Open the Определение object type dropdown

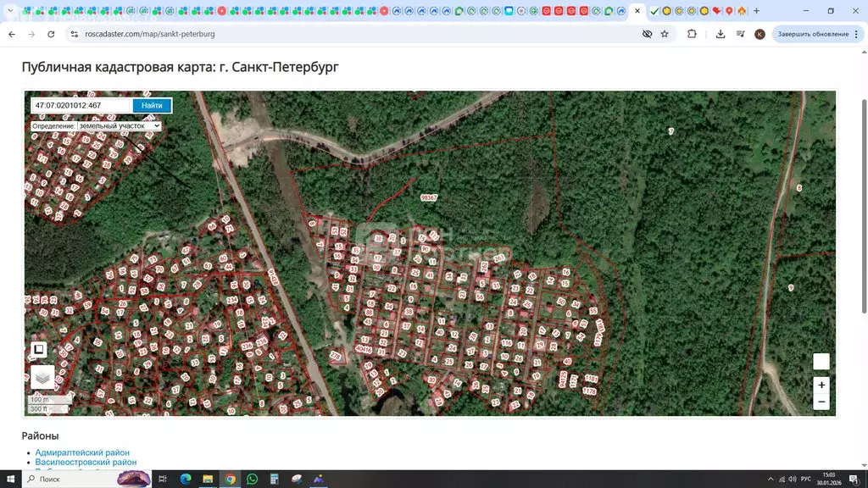[119, 126]
